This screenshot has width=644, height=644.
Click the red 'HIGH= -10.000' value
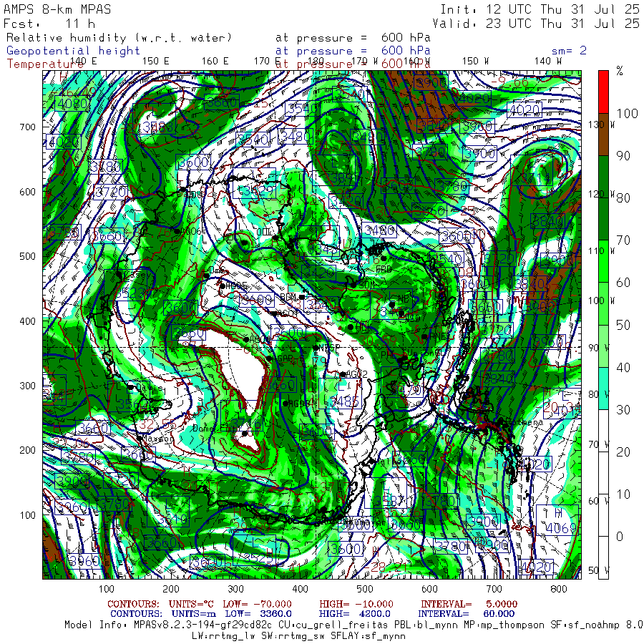[x=356, y=604]
